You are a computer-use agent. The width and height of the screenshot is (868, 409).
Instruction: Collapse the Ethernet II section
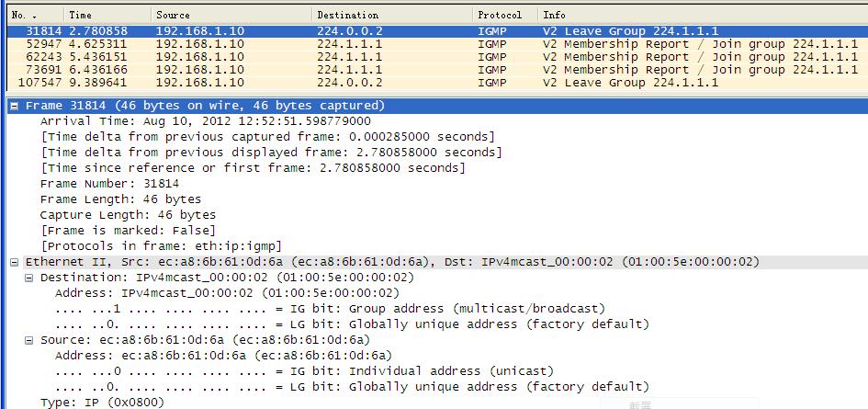pyautogui.click(x=15, y=262)
